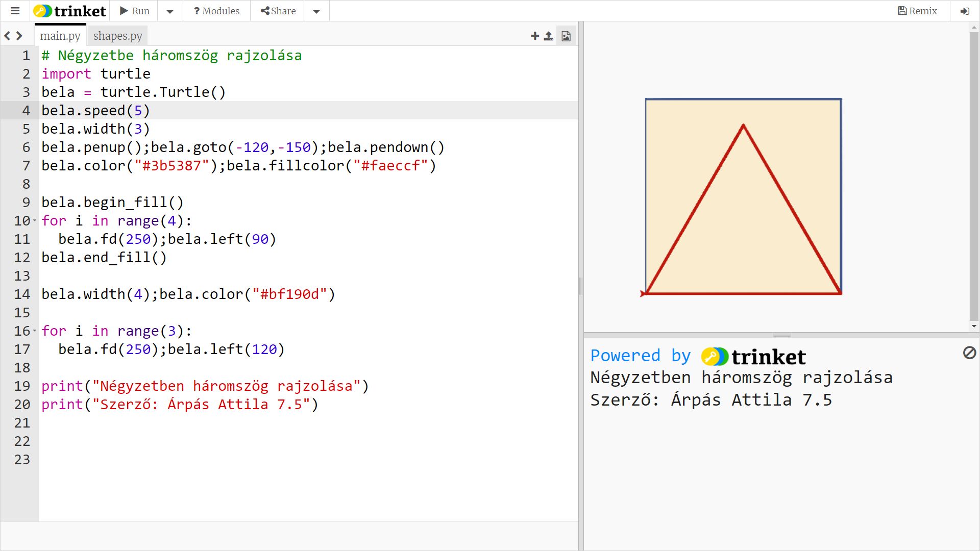Expand the Share options dropdown arrow
Screen dimensions: 980x551
click(x=316, y=11)
